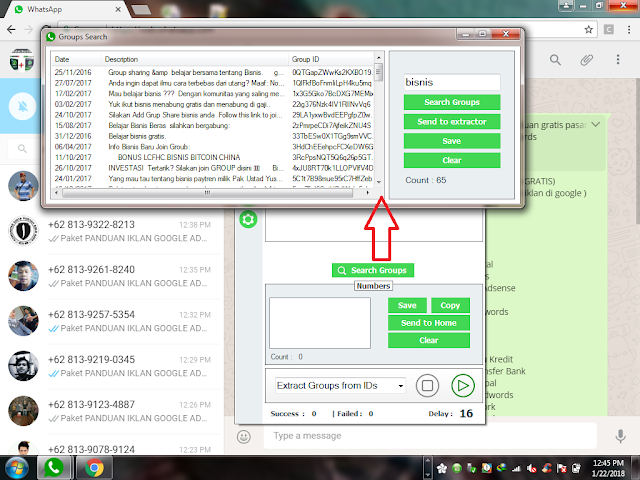The image size is (640, 480).
Task: Sort results by the Group ID column header
Action: point(331,59)
